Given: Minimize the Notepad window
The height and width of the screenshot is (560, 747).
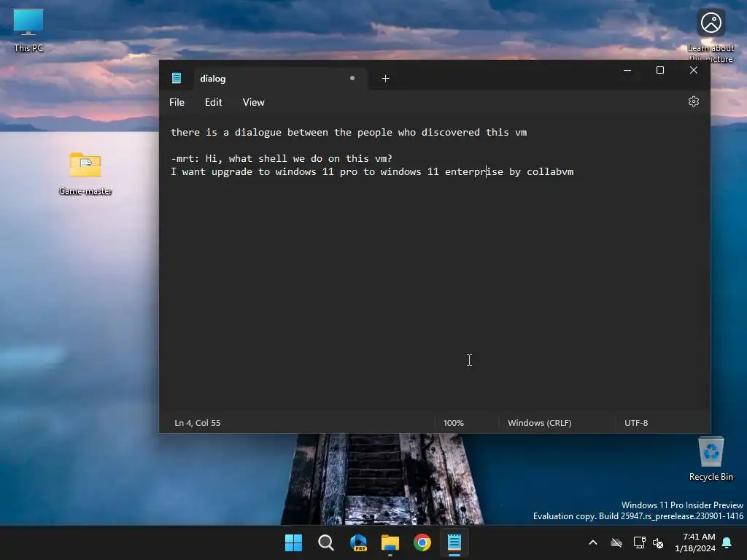Looking at the screenshot, I should click(627, 71).
